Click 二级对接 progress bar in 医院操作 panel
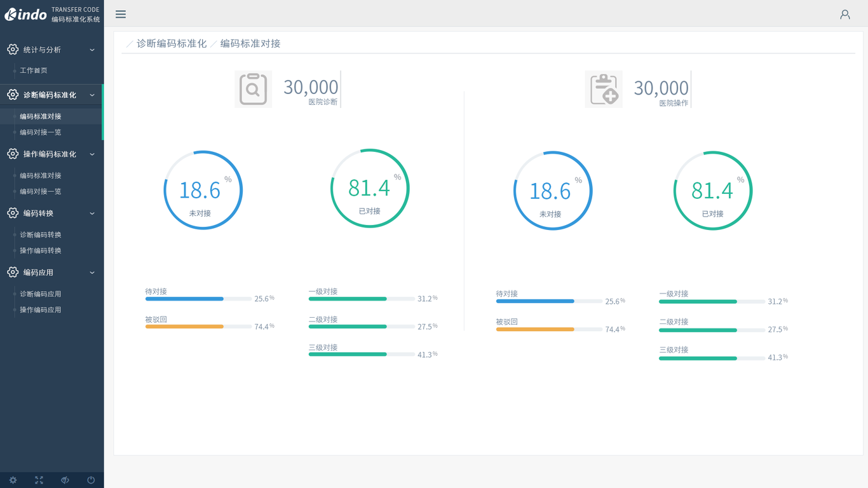Viewport: 868px width, 488px height. pos(712,329)
